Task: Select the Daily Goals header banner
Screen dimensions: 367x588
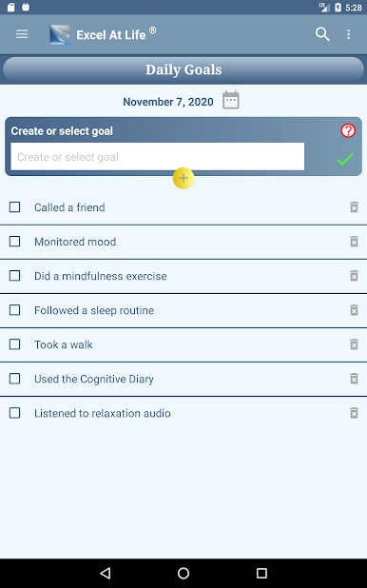Action: click(x=183, y=69)
